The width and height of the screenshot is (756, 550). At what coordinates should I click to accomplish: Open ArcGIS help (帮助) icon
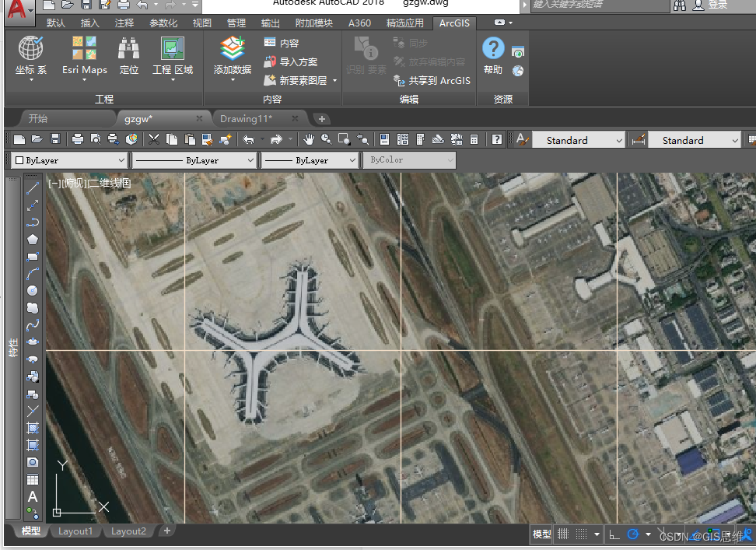coord(493,48)
